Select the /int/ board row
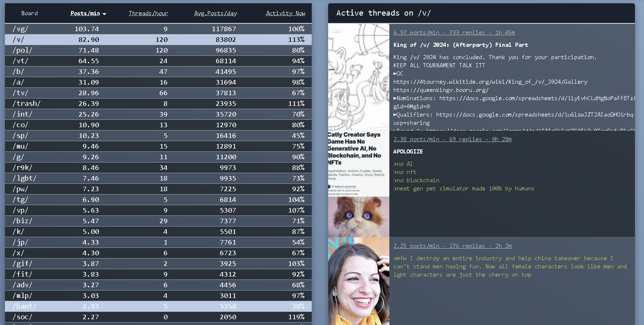 click(158, 114)
